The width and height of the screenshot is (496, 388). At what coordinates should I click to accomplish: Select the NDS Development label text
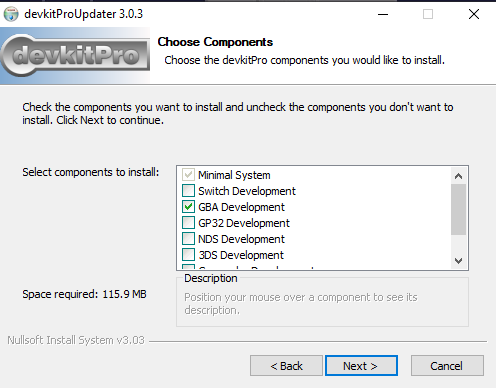(242, 239)
